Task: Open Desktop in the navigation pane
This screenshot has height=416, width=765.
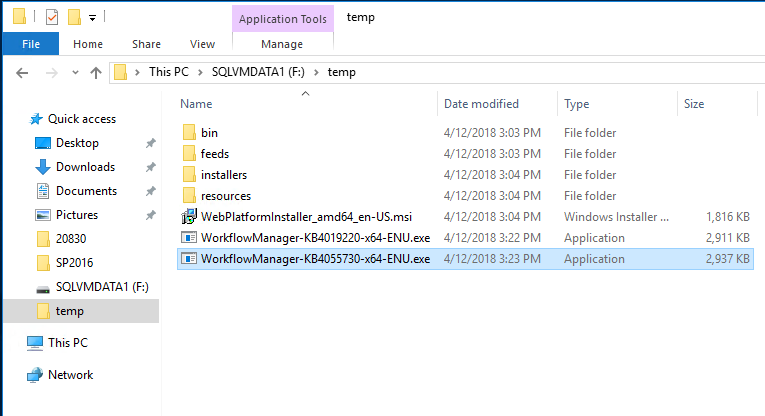Action: [x=77, y=143]
